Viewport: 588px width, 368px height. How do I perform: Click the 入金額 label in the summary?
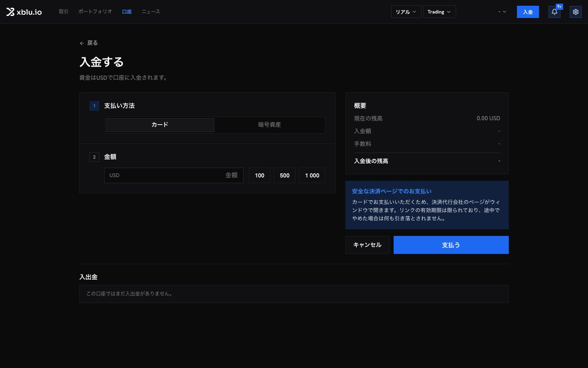point(363,131)
